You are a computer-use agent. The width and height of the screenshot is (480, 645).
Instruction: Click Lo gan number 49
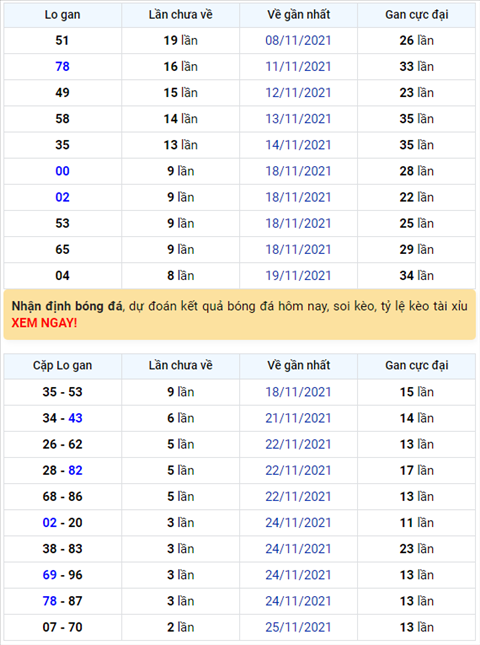pyautogui.click(x=62, y=93)
